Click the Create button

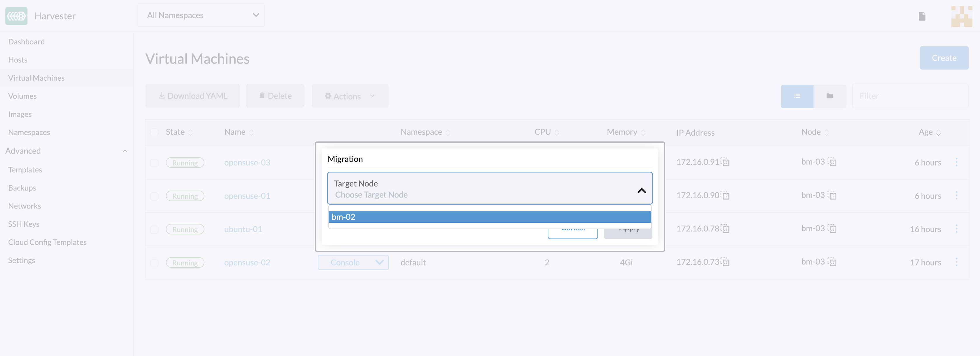tap(944, 58)
